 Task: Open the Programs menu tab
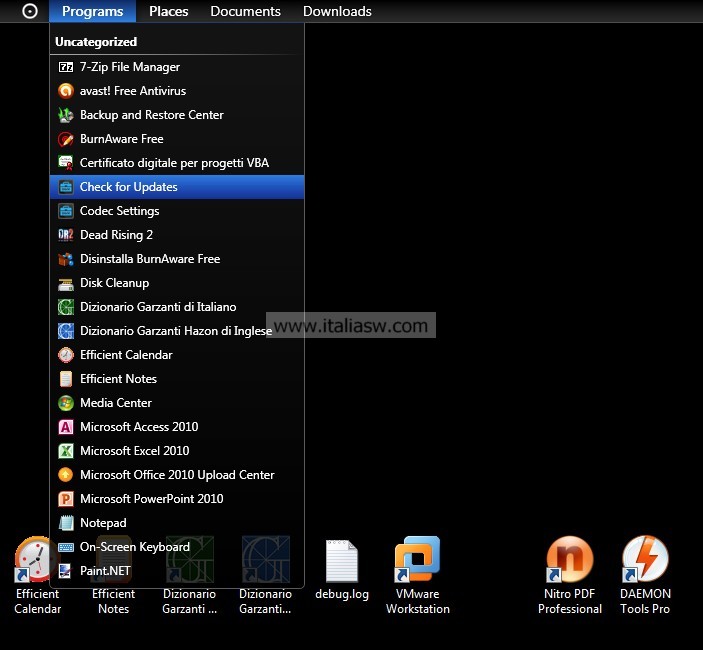click(92, 11)
